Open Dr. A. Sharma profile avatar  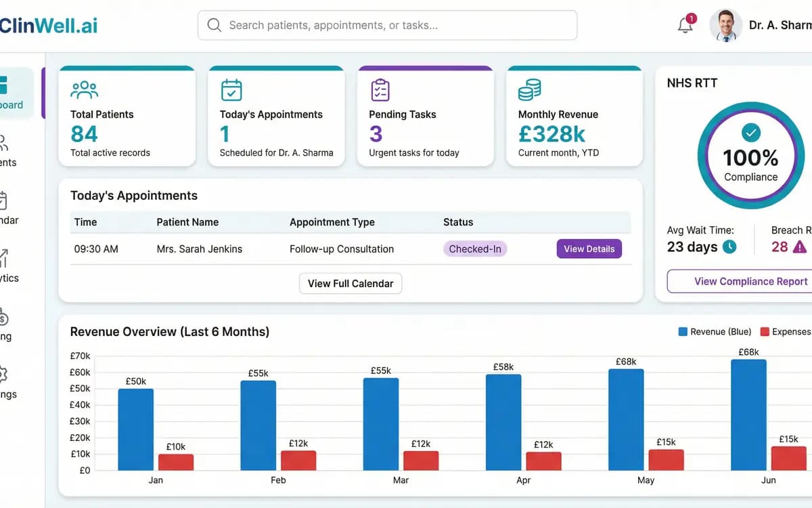(725, 26)
